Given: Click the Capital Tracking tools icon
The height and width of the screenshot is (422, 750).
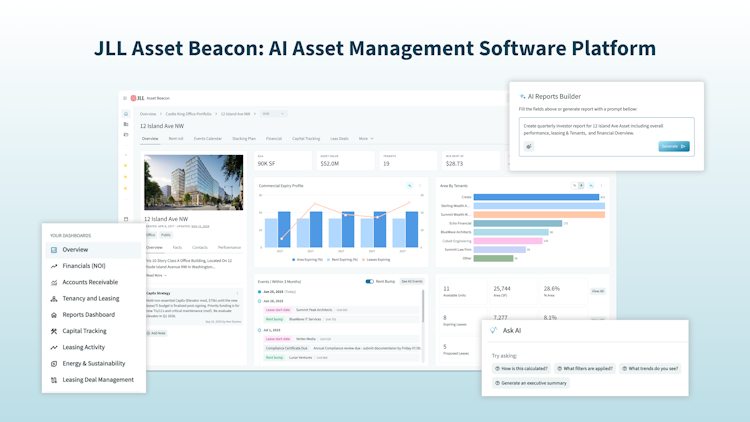Looking at the screenshot, I should coord(54,331).
